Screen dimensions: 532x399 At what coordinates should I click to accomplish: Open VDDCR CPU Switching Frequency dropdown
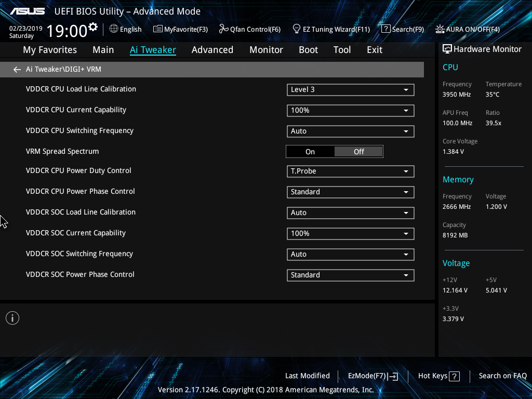point(351,131)
